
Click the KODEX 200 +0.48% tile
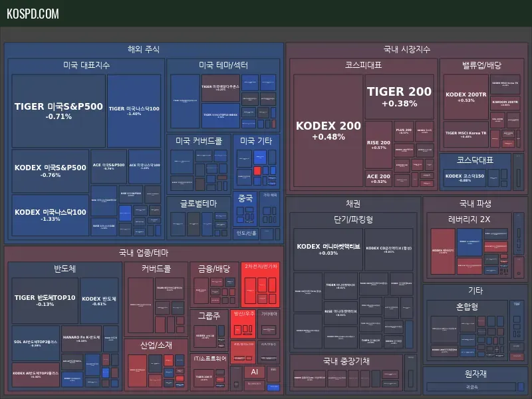328,130
